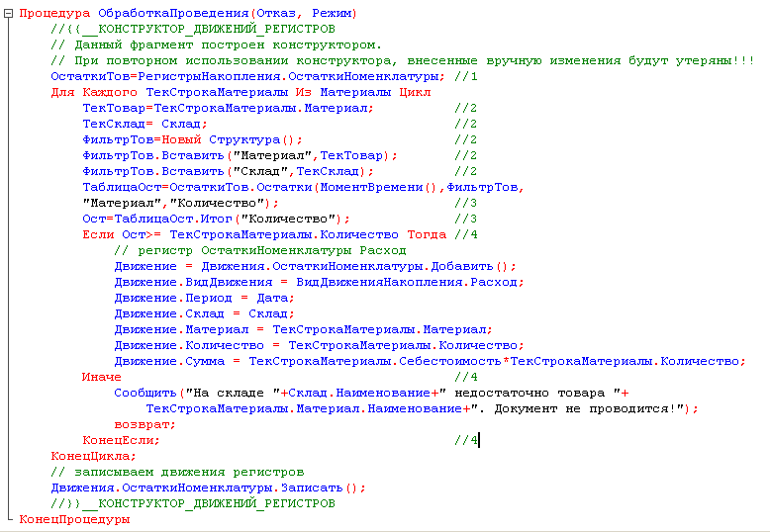
Task: Click Движения.ОстаткиНоменклатуры.Записать() line
Action: 209,488
